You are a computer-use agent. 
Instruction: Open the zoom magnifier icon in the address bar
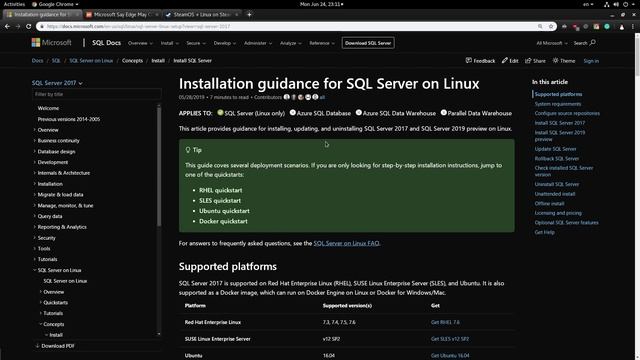[540, 27]
